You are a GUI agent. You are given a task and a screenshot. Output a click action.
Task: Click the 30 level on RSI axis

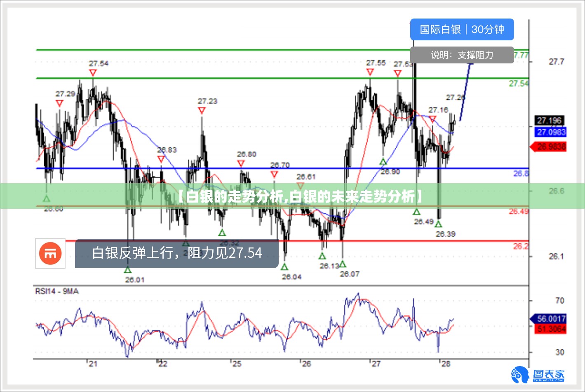559,352
